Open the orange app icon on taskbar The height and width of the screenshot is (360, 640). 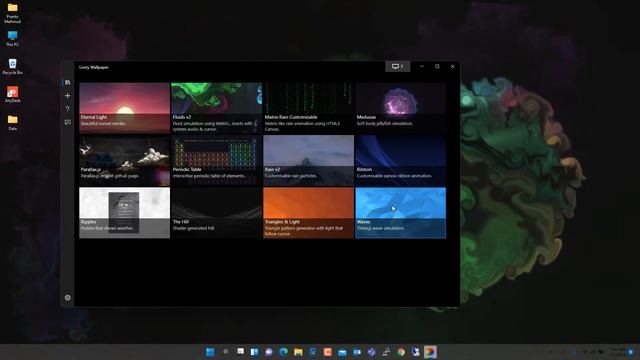327,352
